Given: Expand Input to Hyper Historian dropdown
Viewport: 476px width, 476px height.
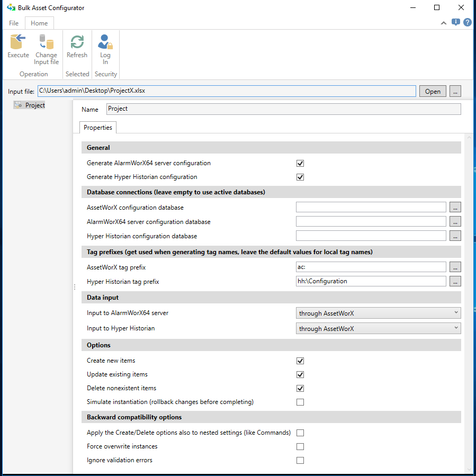Looking at the screenshot, I should [378, 329].
